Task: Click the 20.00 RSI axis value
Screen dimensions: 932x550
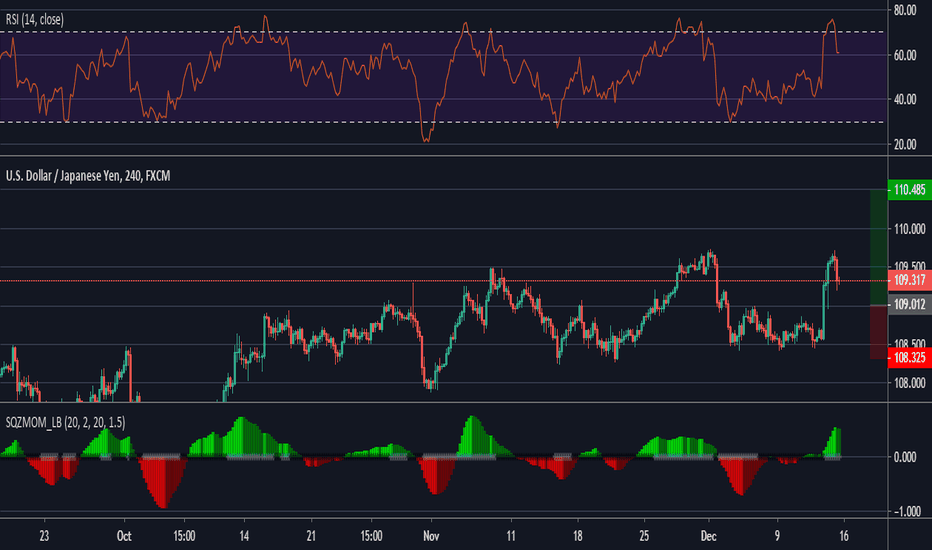Action: 905,144
